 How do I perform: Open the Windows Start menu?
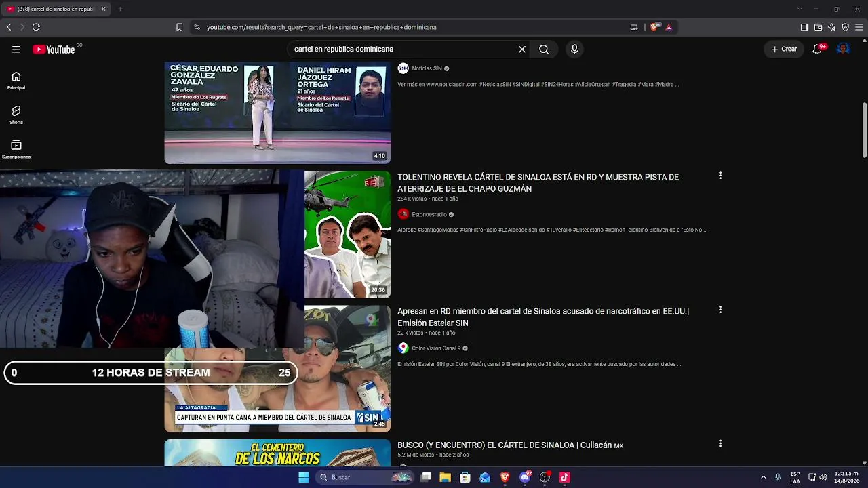304,477
